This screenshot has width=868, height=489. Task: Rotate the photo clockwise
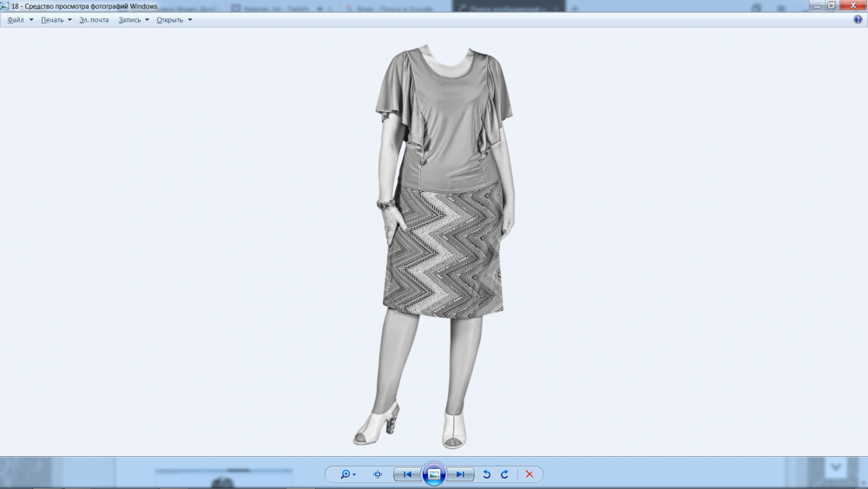pyautogui.click(x=504, y=474)
